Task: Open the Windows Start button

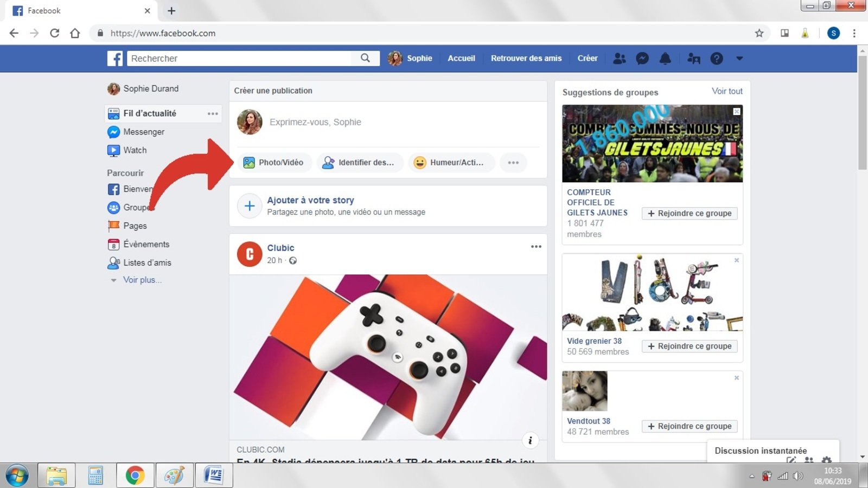Action: (16, 476)
